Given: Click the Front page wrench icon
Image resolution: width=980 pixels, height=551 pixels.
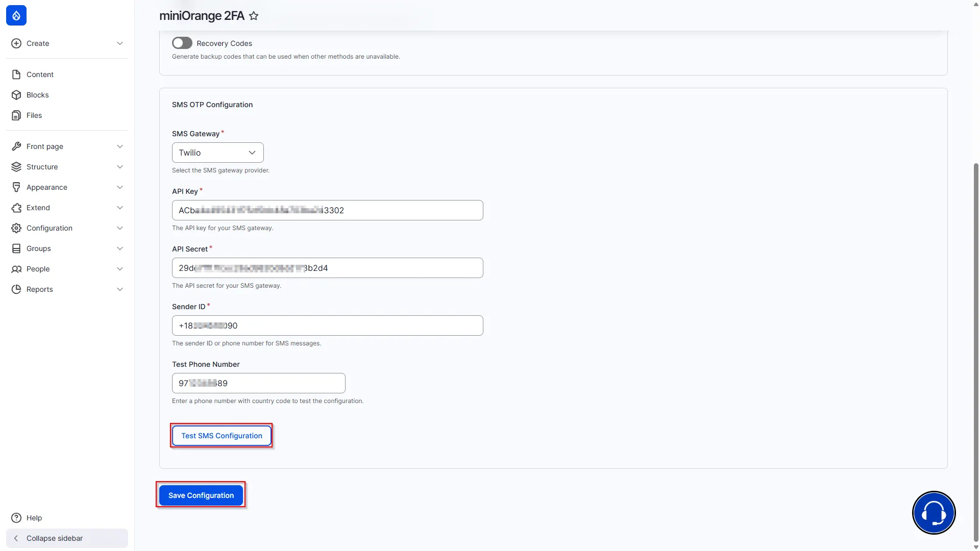Looking at the screenshot, I should pos(16,146).
